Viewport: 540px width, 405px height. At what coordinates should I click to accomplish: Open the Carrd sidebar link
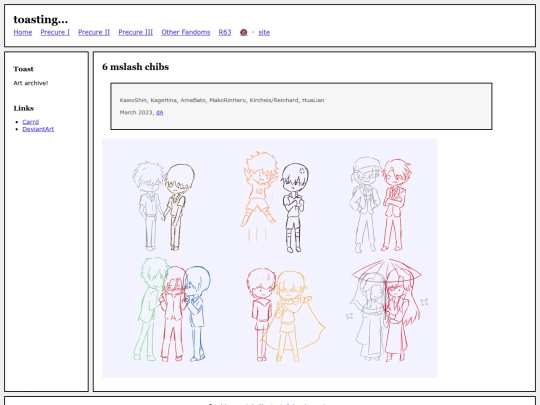[31, 122]
